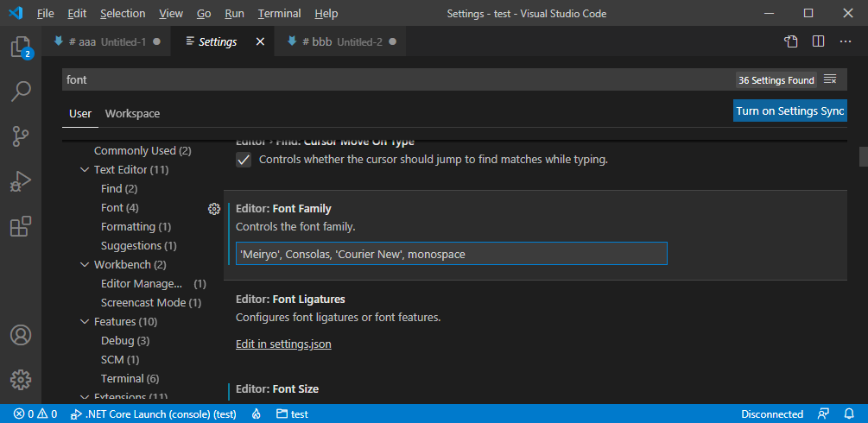Select SCM (1) in settings tree
This screenshot has height=423, width=868.
point(120,360)
